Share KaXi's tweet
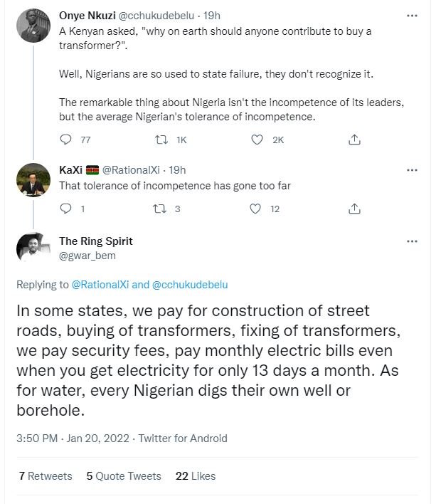Viewport: 436px width, 504px height. click(x=353, y=209)
